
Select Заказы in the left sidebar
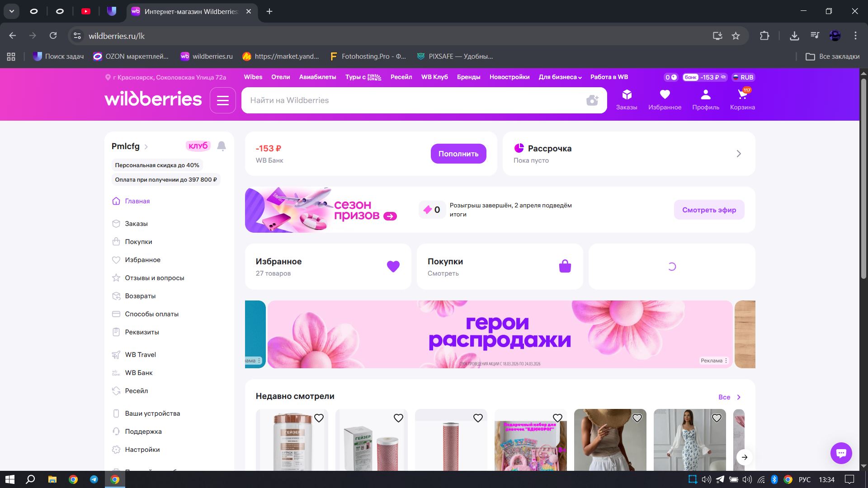[x=136, y=224]
